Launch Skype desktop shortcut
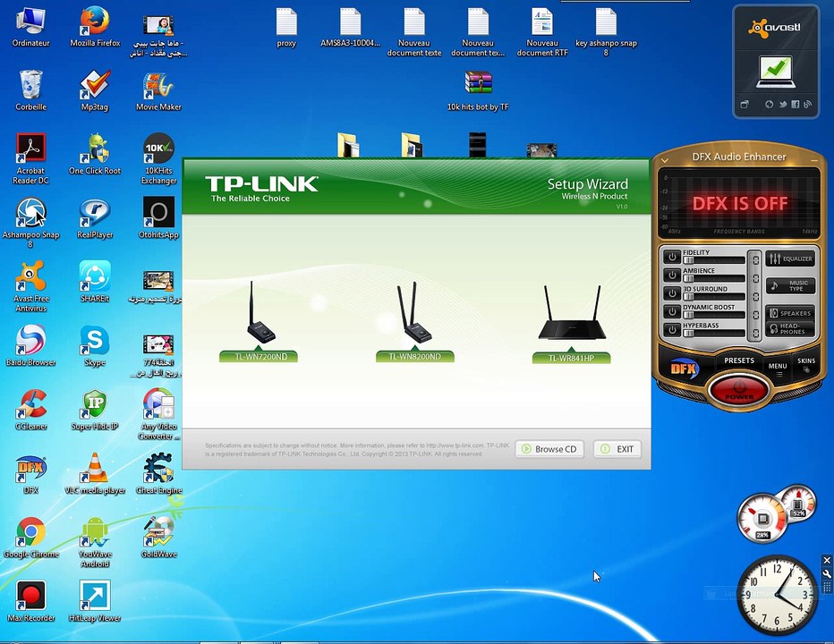 click(95, 345)
